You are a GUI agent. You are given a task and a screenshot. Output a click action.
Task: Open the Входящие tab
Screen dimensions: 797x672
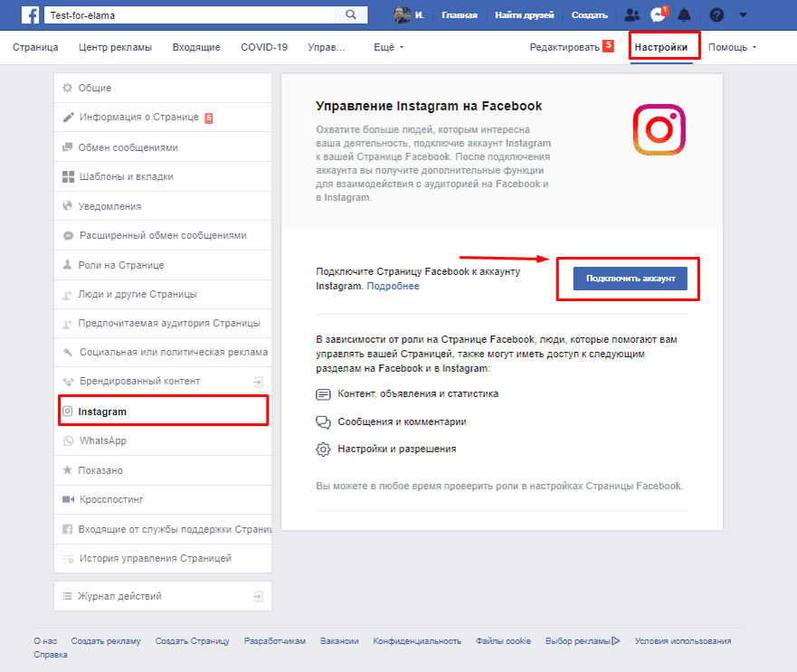[x=196, y=47]
